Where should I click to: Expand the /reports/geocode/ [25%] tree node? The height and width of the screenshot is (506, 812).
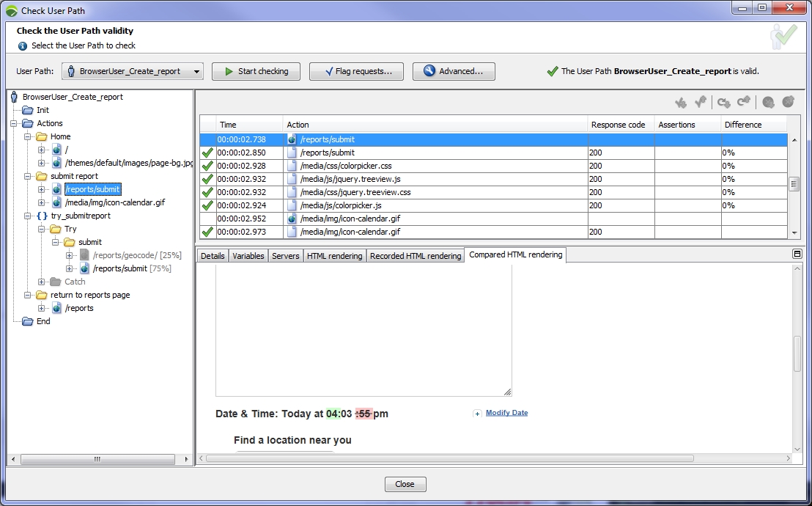coord(70,255)
